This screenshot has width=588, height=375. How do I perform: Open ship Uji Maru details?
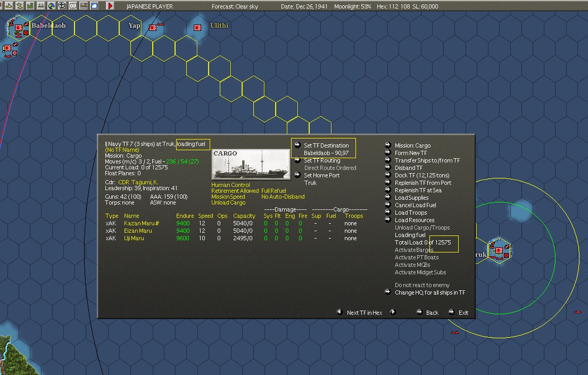click(x=134, y=238)
